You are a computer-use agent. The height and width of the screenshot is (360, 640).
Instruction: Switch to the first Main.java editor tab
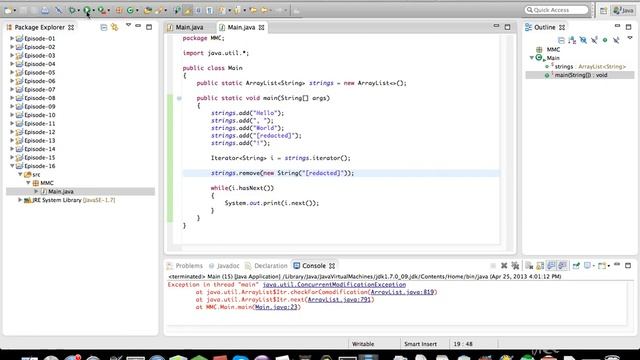point(186,27)
